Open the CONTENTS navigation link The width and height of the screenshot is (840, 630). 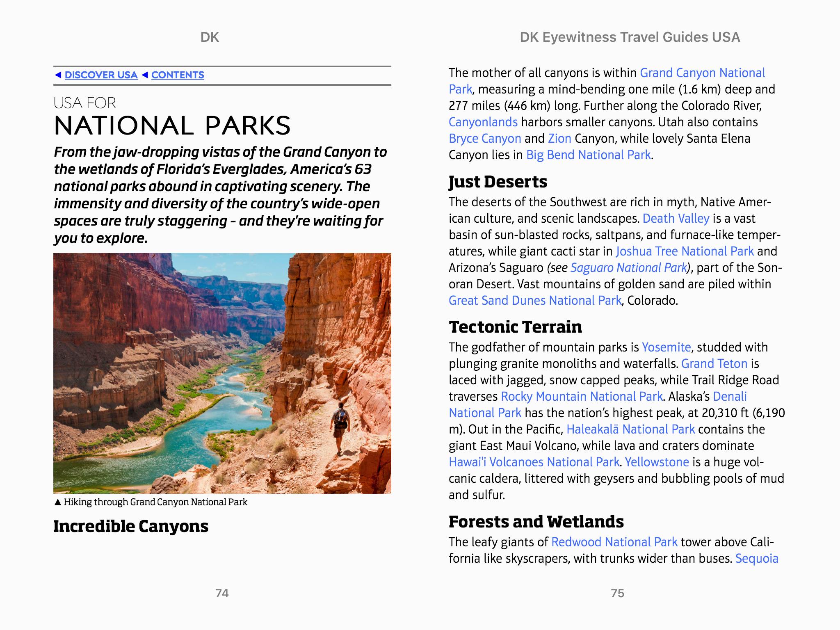tap(177, 75)
